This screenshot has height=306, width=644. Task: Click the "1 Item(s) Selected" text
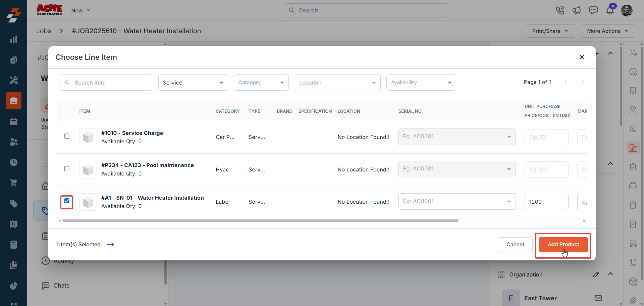(78, 245)
